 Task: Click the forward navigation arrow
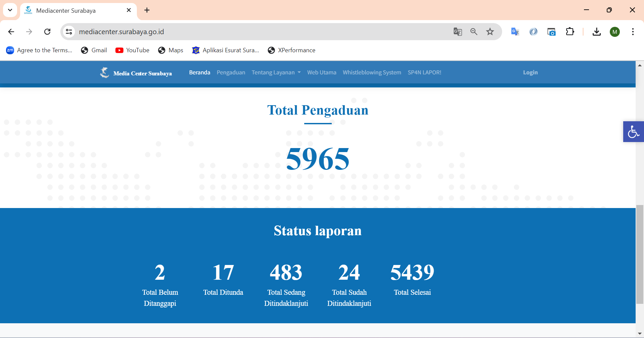point(29,32)
